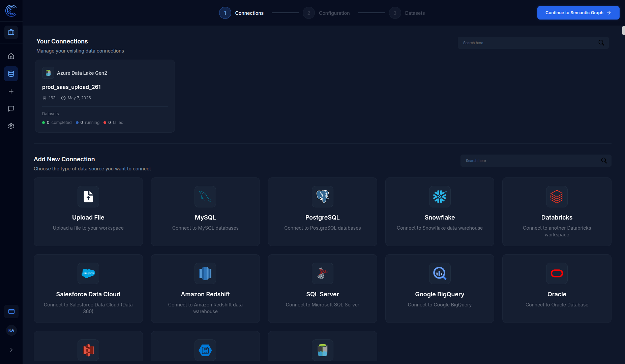Select the Oracle icon
Screen dimensions: 625x364
click(x=557, y=273)
